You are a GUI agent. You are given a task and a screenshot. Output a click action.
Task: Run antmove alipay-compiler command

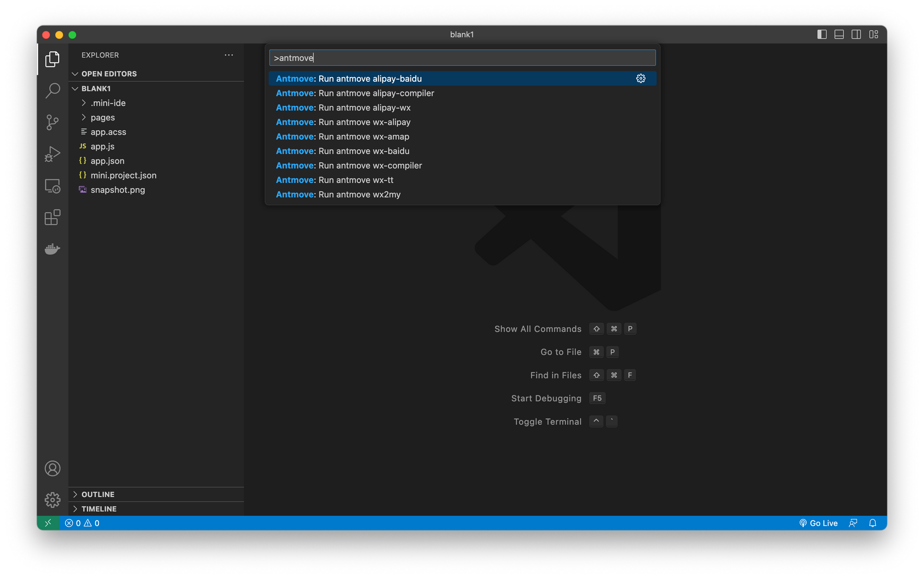tap(462, 93)
